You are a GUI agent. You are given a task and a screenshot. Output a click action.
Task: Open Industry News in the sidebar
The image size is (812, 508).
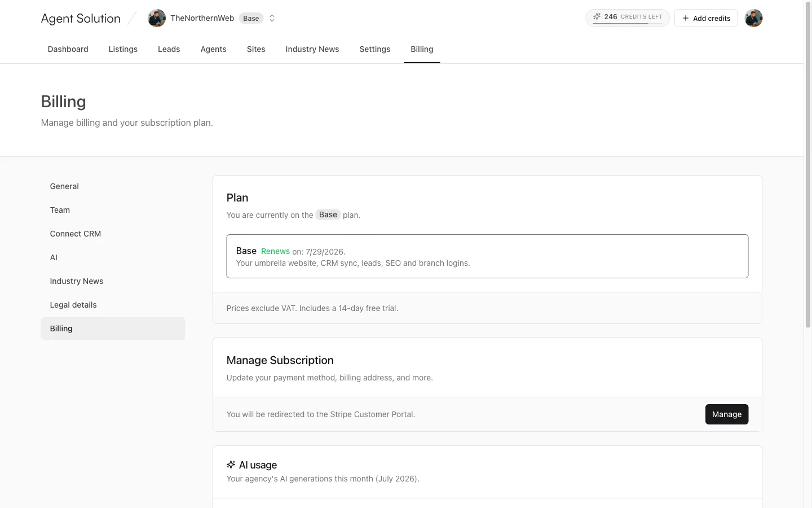113,281
